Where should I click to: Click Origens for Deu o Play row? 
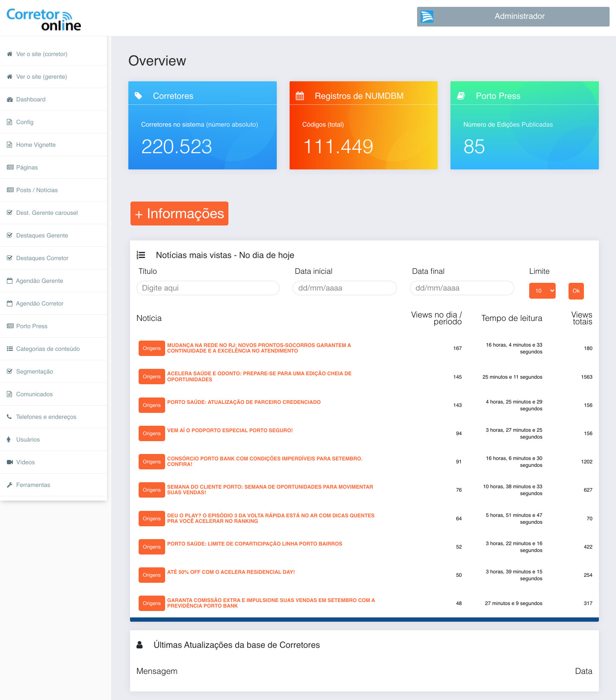click(x=152, y=519)
